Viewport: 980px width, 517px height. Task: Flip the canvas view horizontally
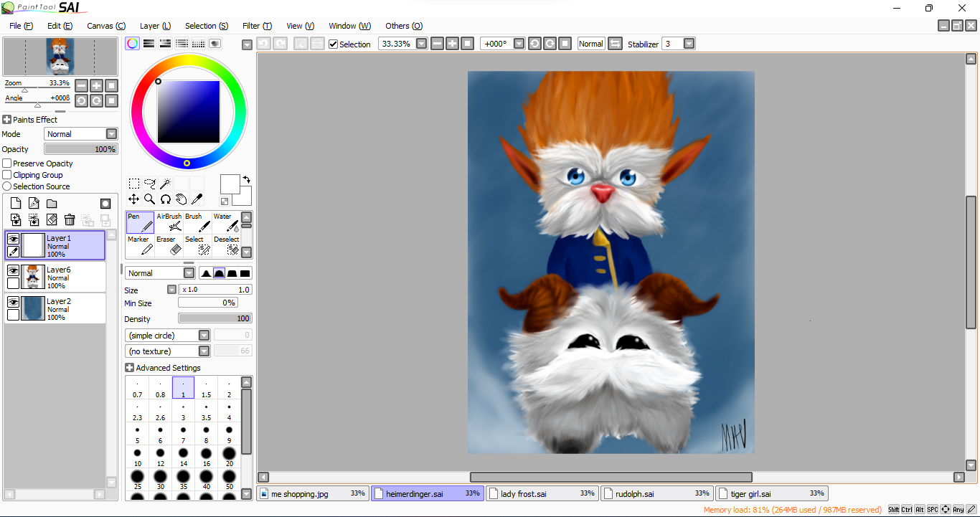pos(615,44)
